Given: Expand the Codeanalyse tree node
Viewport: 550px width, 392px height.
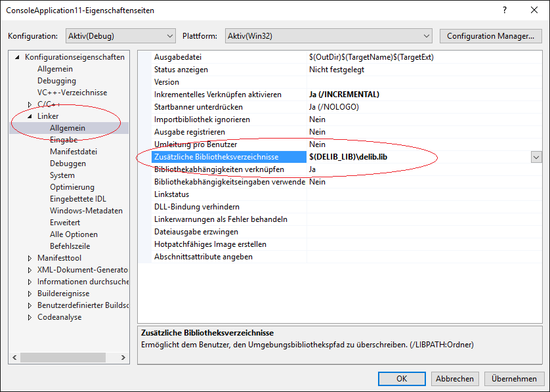Looking at the screenshot, I should point(30,317).
